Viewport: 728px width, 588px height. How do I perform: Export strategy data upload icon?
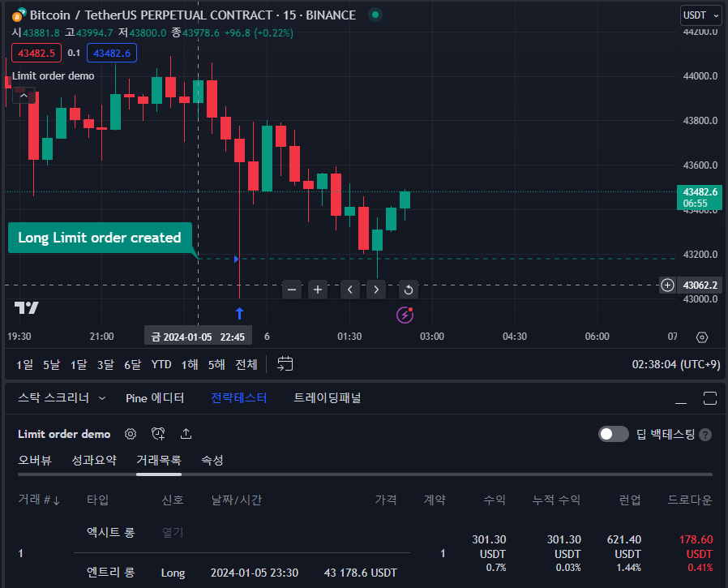(186, 434)
